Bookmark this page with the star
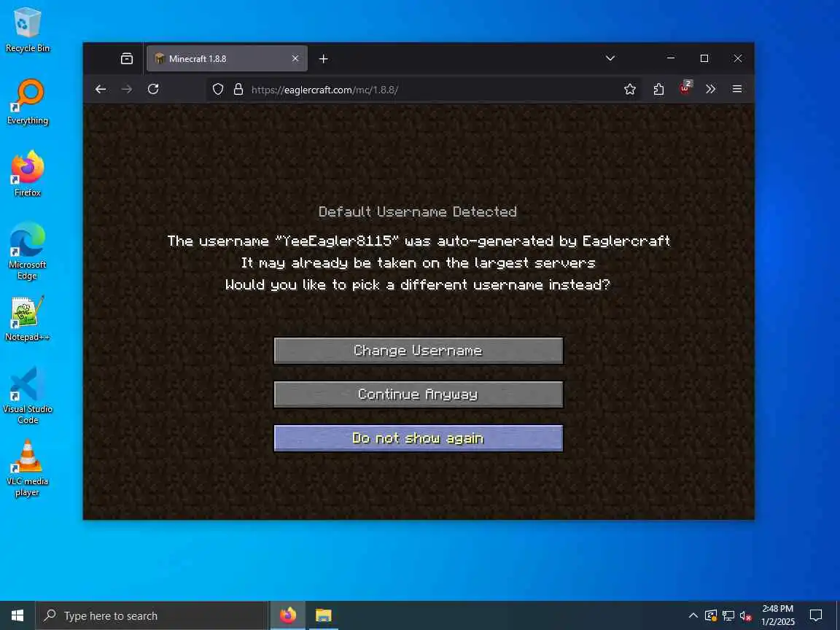Viewport: 840px width, 630px height. click(x=630, y=90)
